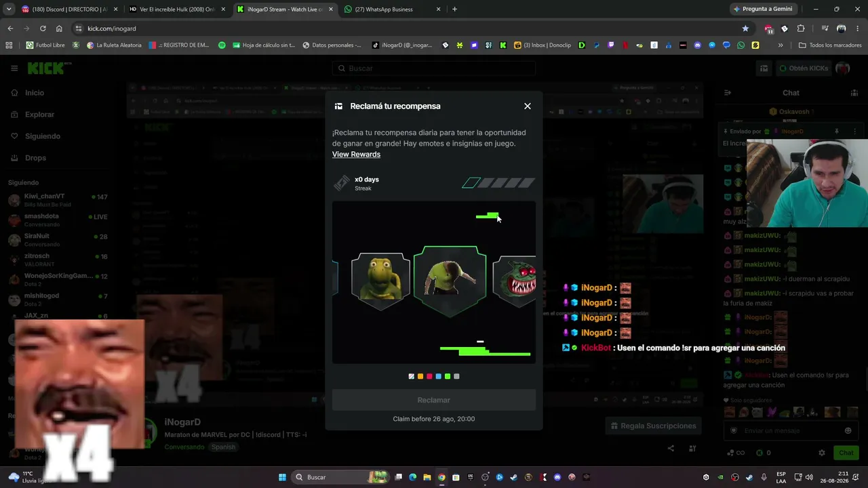Collapse the chat panel arrow icon
The image size is (868, 488).
(x=728, y=93)
